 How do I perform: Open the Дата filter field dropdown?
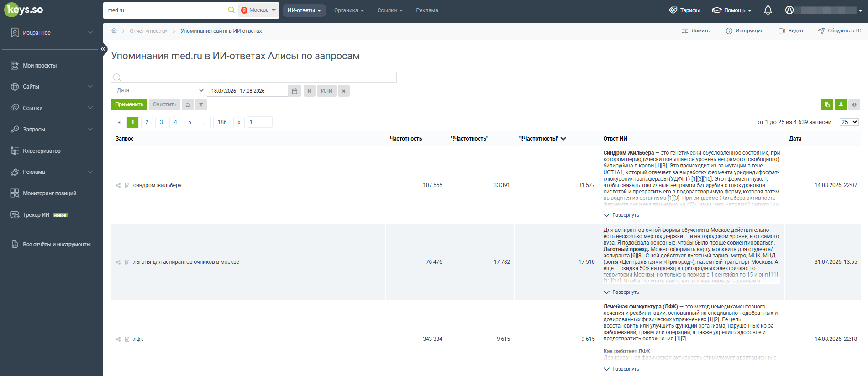click(158, 90)
